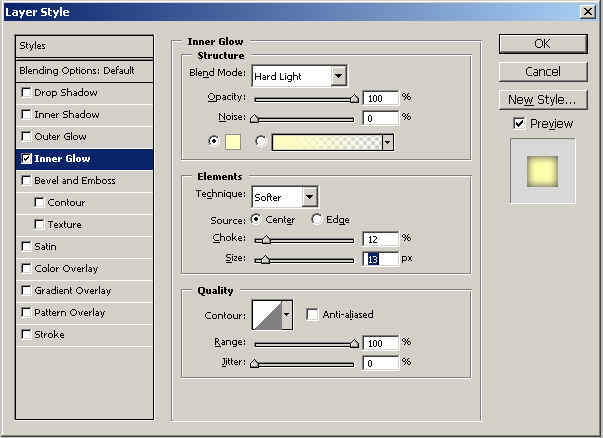Image resolution: width=603 pixels, height=438 pixels.
Task: Uncheck the Preview checkbox
Action: click(x=519, y=123)
